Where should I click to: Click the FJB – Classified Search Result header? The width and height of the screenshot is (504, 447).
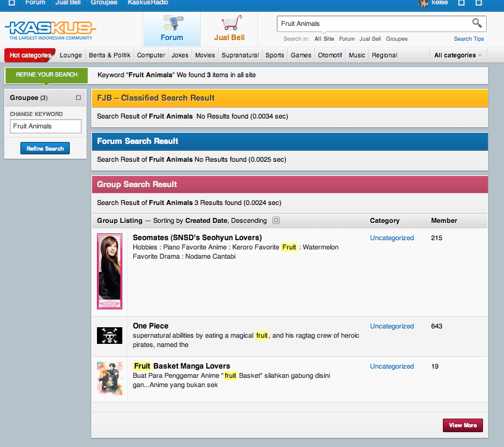[x=290, y=98]
